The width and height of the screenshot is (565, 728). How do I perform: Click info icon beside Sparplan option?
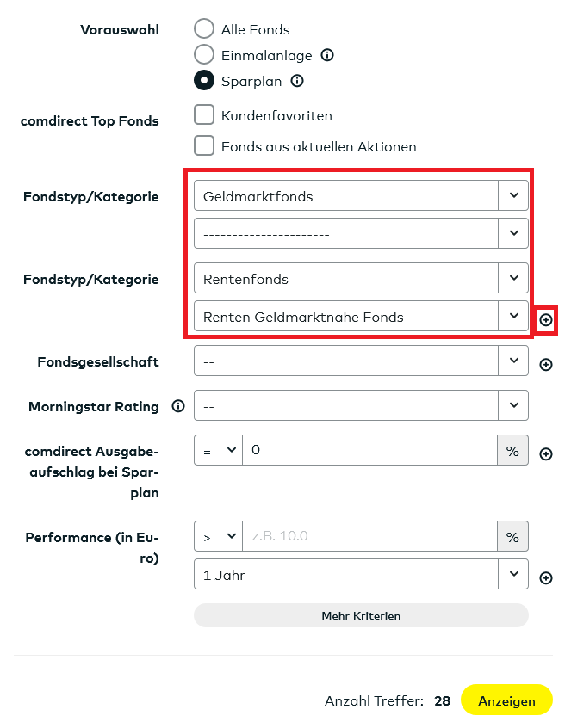coord(298,81)
